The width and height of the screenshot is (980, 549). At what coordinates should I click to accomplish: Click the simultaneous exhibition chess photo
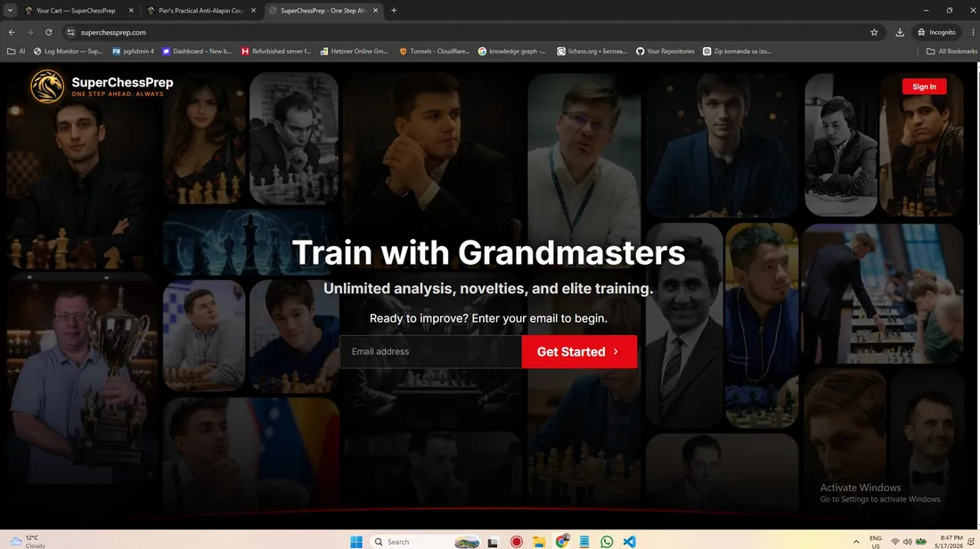click(882, 294)
